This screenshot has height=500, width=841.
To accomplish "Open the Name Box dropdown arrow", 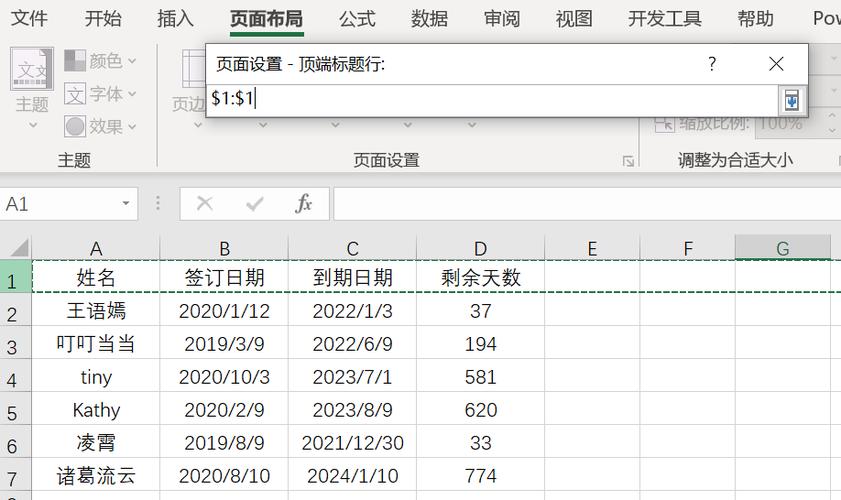I will [x=126, y=203].
